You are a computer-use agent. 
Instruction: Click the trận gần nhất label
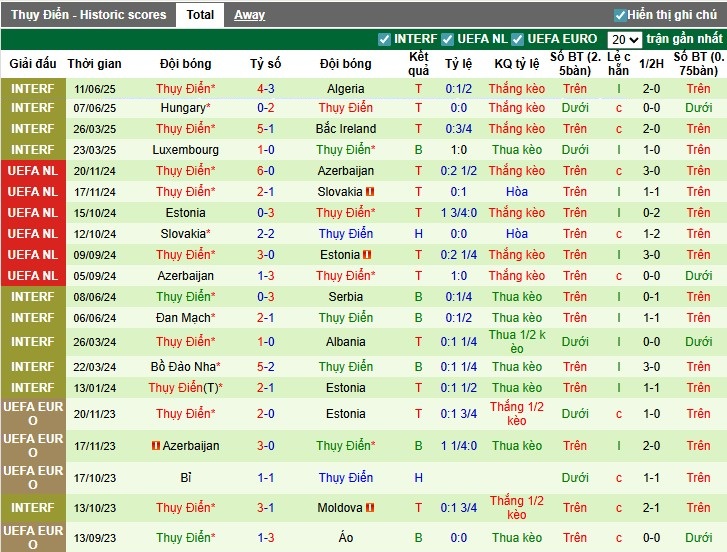[x=684, y=38]
